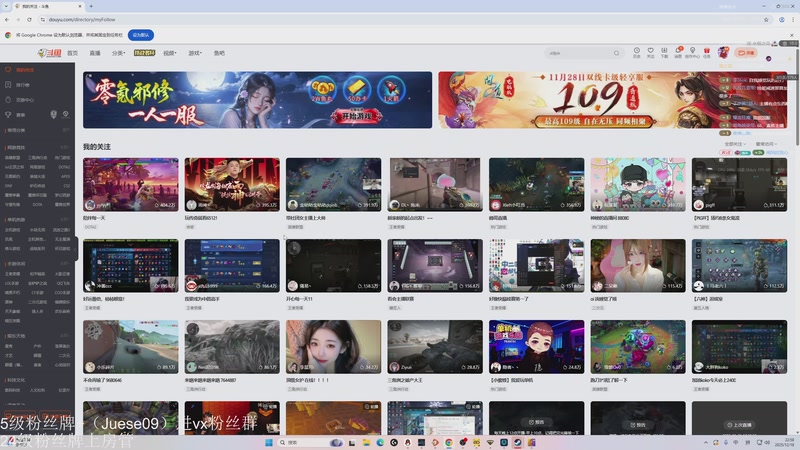Open the 零氪邪修 一人一服 banner ad

click(258, 99)
